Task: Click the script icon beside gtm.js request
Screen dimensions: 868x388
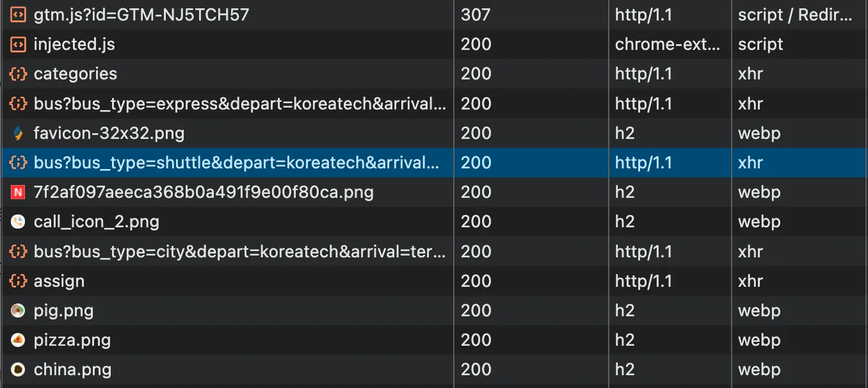Action: [x=18, y=15]
